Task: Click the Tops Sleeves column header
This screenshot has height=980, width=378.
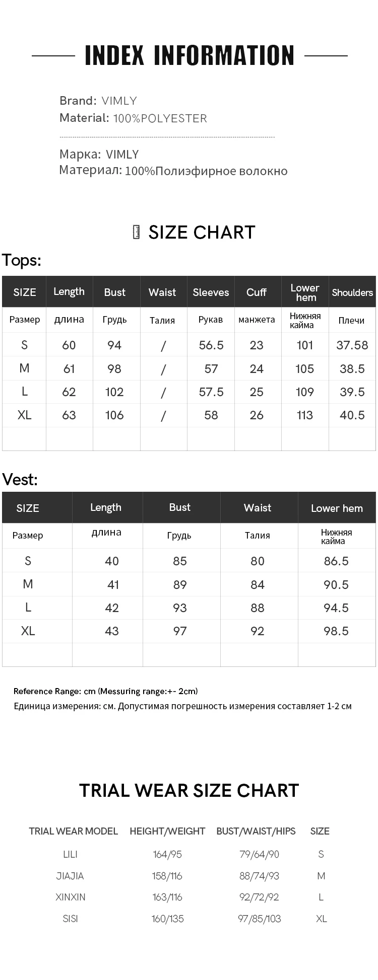Action: (211, 292)
